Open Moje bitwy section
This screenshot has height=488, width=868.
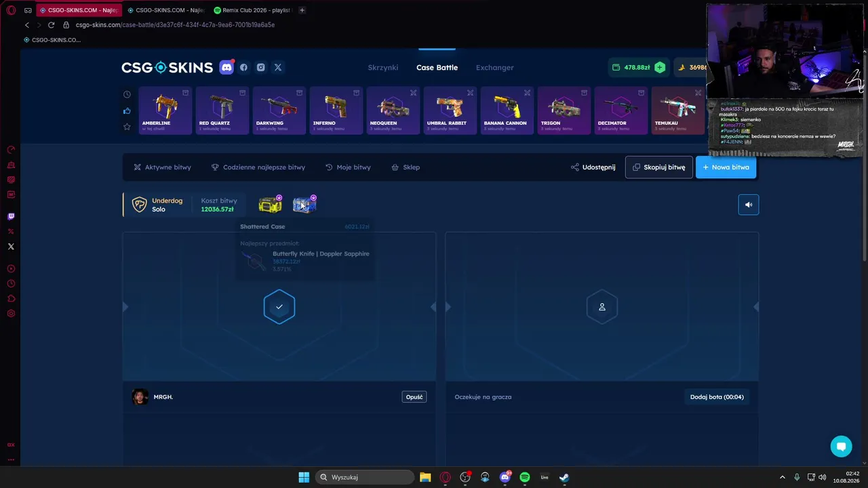tap(348, 167)
